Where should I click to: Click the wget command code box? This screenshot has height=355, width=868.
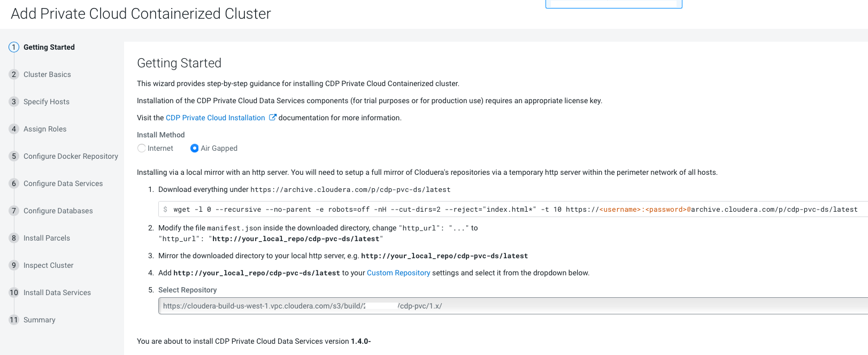512,210
